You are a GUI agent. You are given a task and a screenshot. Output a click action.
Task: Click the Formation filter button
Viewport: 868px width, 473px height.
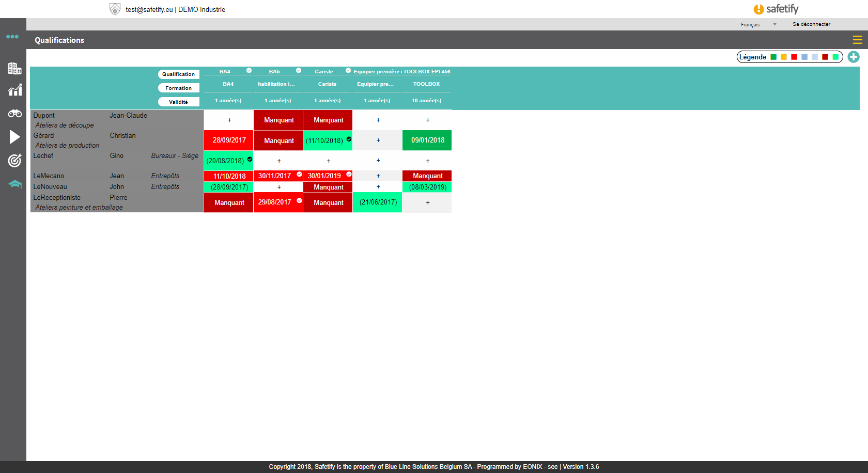(x=178, y=88)
